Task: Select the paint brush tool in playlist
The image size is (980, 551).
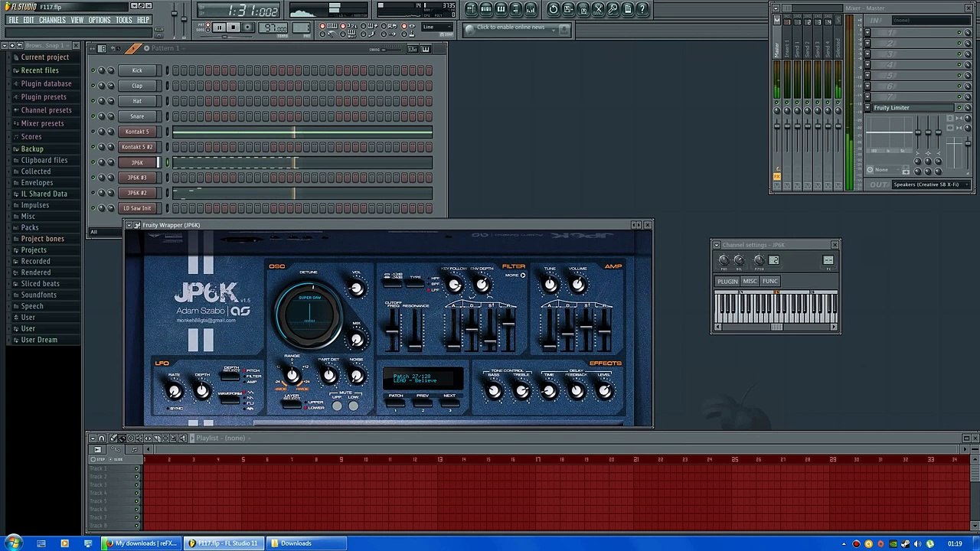Action: (122, 439)
